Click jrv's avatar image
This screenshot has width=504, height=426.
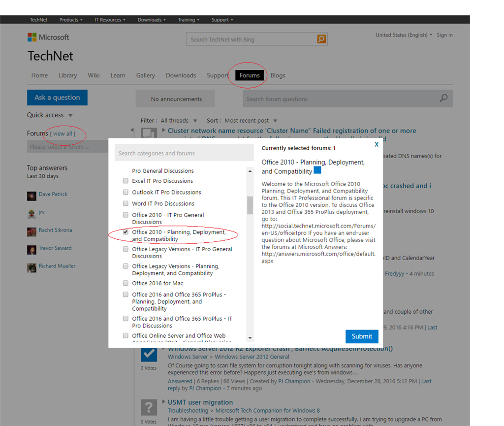tap(31, 214)
